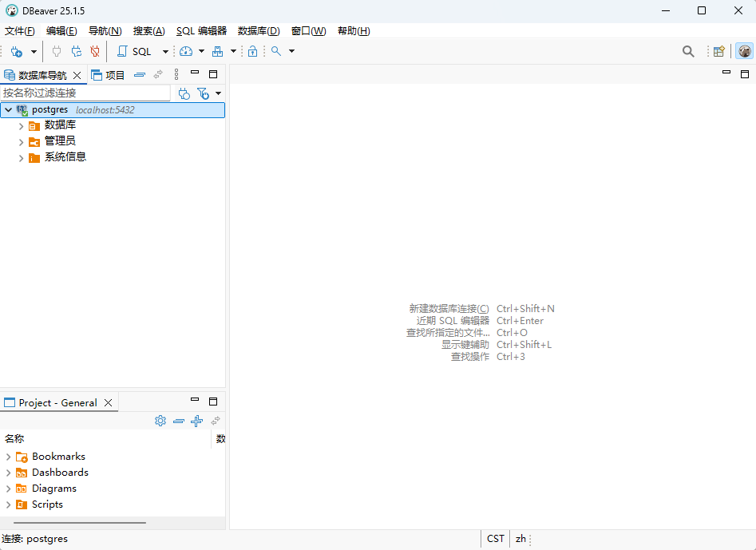Toggle show connected only plug filter
The width and height of the screenshot is (756, 550).
pos(184,93)
